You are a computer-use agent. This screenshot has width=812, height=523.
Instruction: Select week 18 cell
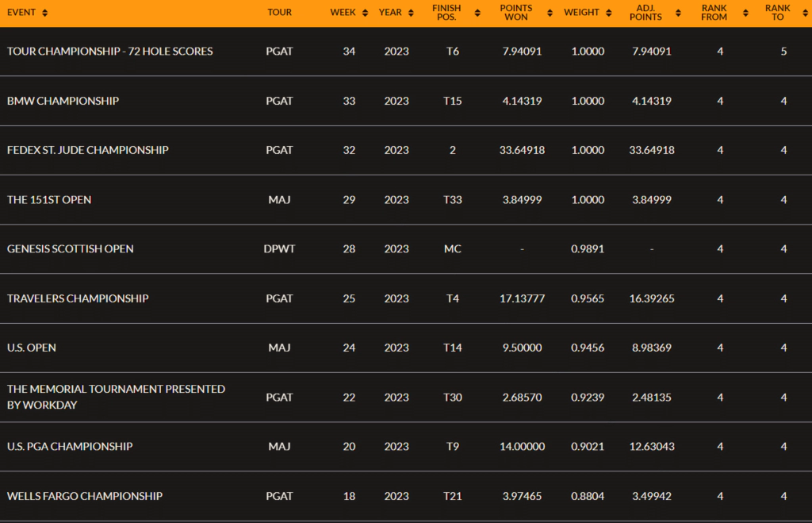pyautogui.click(x=349, y=497)
